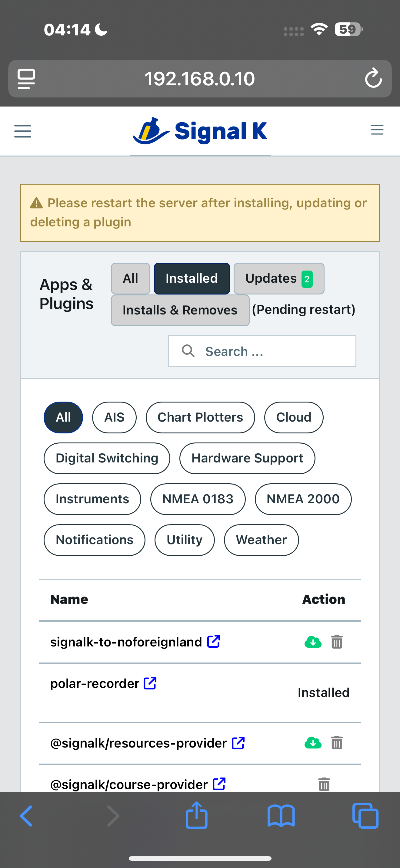This screenshot has width=400, height=868.
Task: Tap the Safari share icon
Action: [x=196, y=815]
